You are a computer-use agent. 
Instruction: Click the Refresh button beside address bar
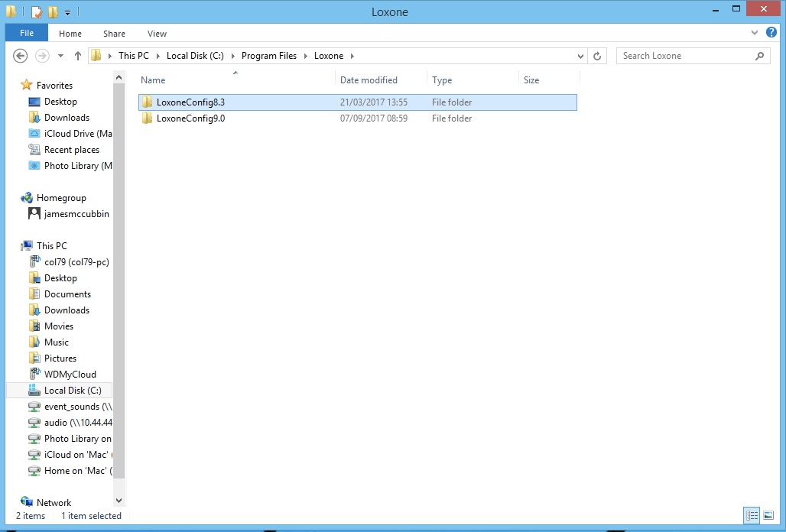[598, 56]
